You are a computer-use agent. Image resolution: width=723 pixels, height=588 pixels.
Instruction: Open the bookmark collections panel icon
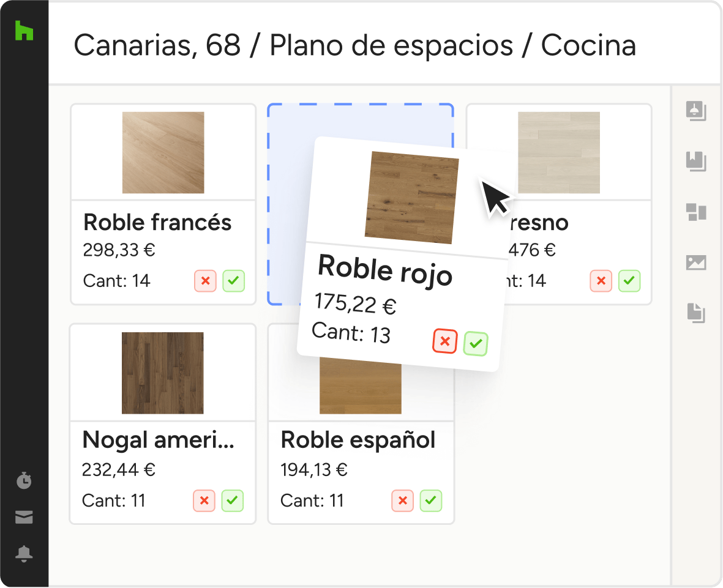(696, 162)
